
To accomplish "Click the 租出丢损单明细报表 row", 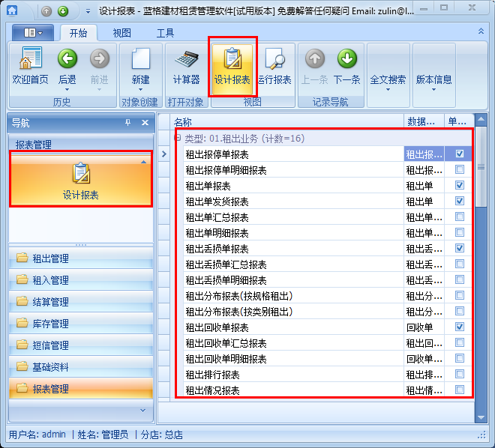I will point(328,280).
